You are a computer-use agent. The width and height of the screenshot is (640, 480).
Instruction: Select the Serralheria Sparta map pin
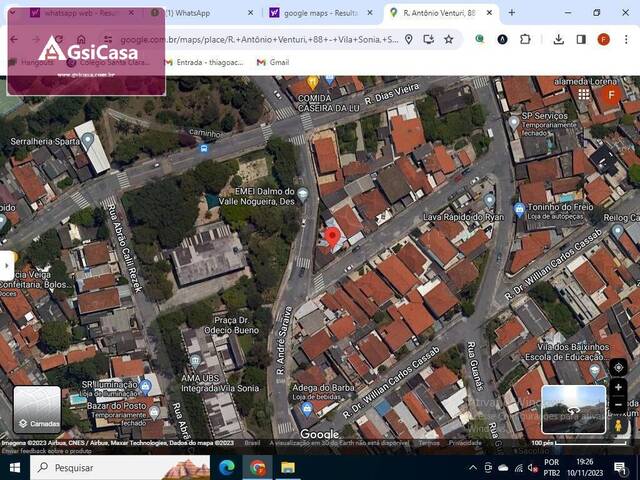point(88,141)
